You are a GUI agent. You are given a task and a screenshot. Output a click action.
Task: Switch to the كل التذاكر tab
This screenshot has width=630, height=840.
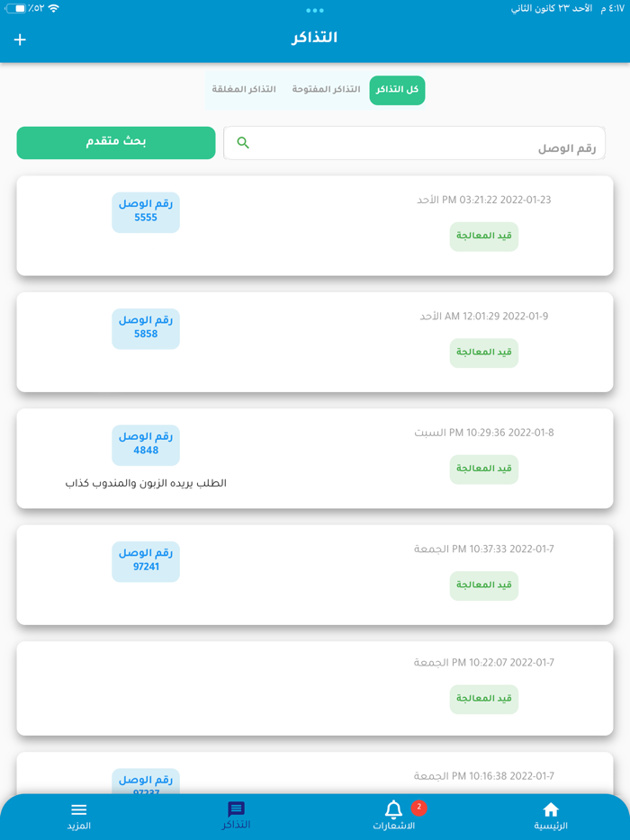click(397, 90)
